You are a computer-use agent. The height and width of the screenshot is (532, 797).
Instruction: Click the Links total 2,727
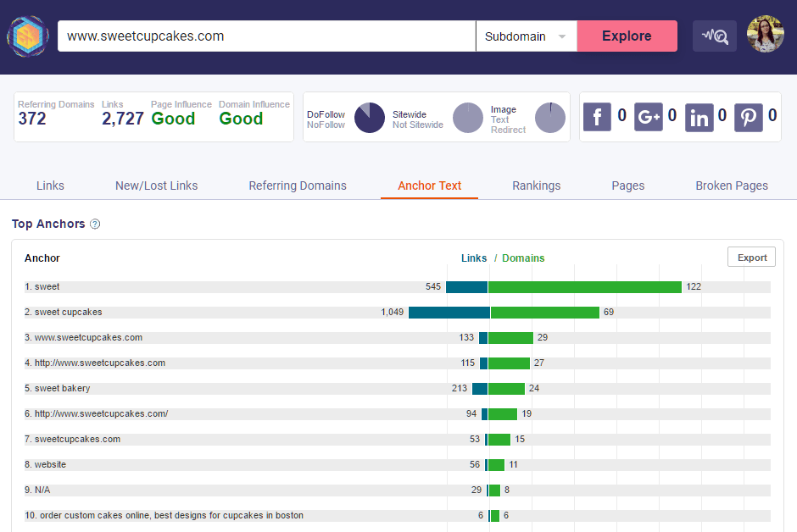[x=122, y=119]
